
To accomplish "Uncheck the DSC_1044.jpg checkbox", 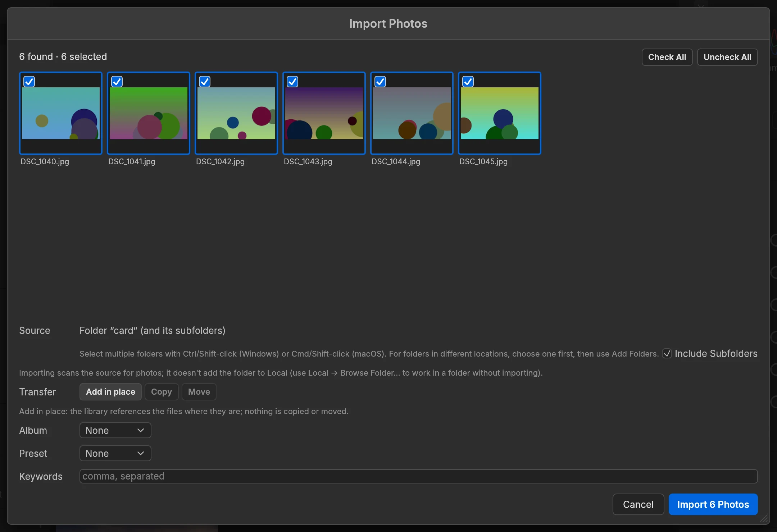I will (x=380, y=82).
